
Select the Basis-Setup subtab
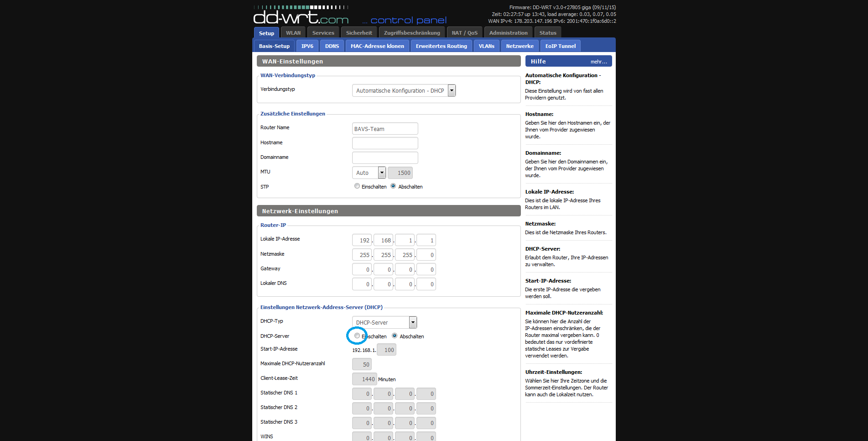point(274,46)
